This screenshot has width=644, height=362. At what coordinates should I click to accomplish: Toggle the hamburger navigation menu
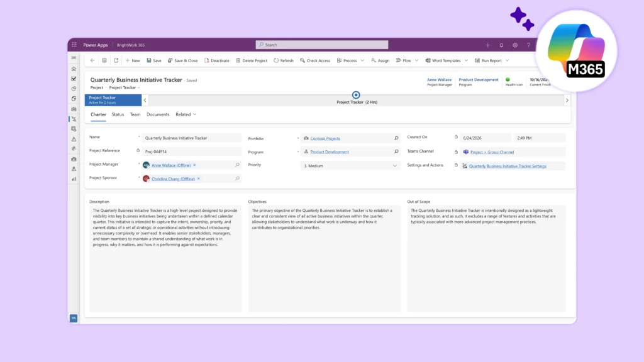tap(74, 58)
